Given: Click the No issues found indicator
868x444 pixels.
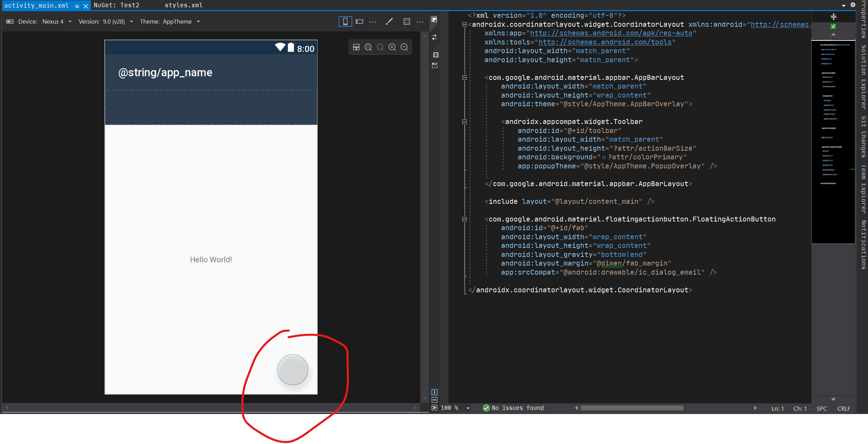Looking at the screenshot, I should point(514,408).
